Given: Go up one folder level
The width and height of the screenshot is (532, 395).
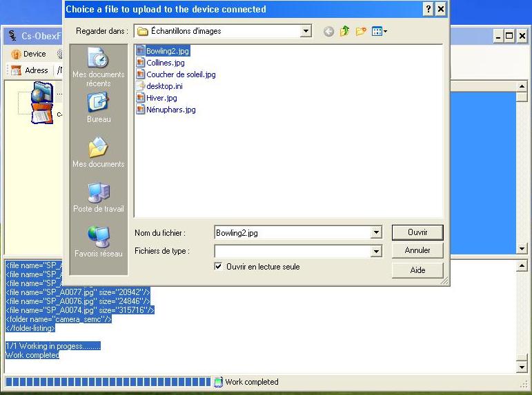Looking at the screenshot, I should click(x=344, y=31).
